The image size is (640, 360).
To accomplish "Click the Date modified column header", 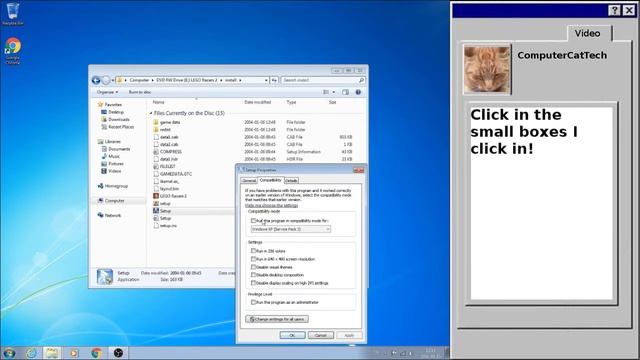I will (258, 102).
